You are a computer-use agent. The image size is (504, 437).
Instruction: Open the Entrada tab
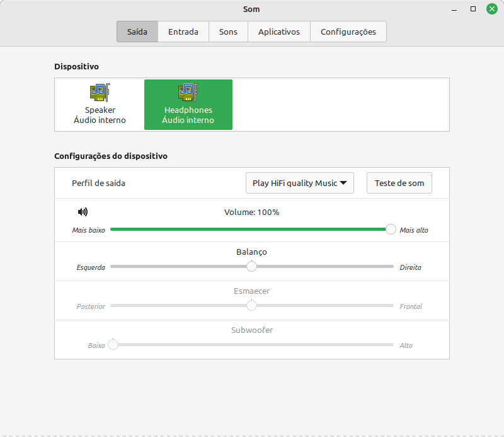(x=183, y=32)
